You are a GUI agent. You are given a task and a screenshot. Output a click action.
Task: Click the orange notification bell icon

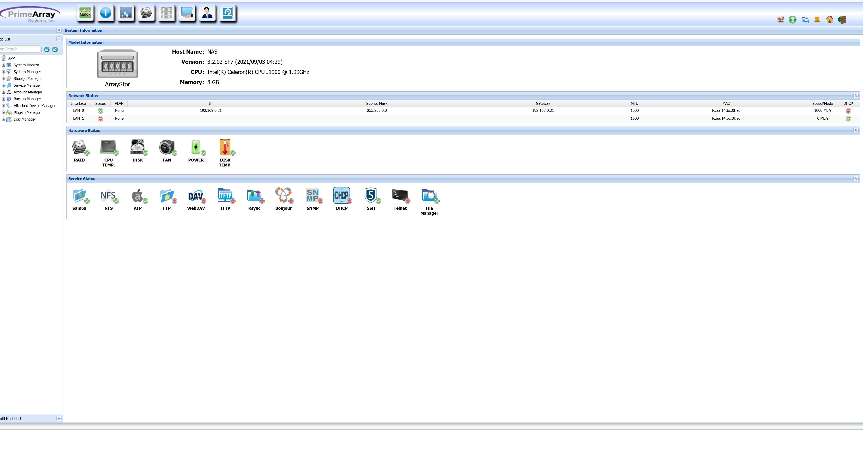coord(817,20)
